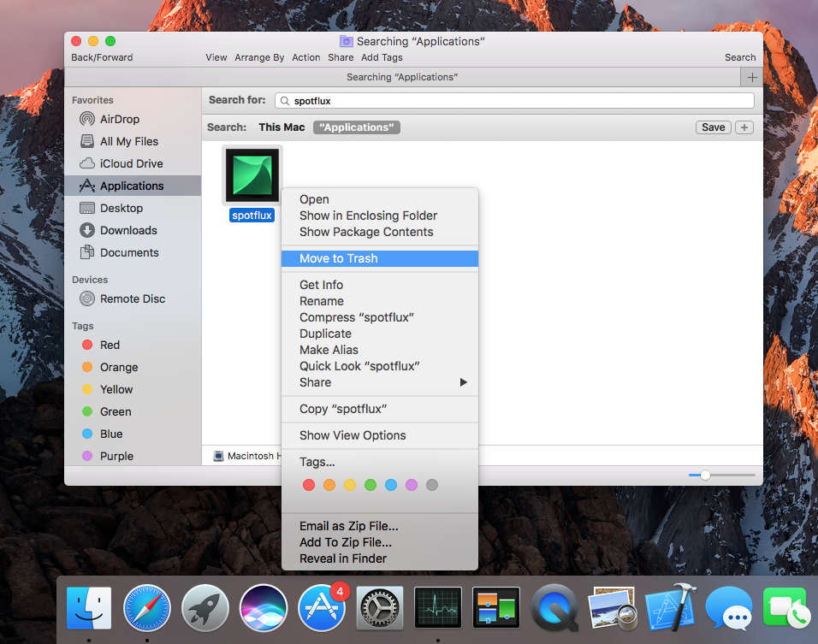Open a new tab with the plus button
818x644 pixels.
click(x=751, y=76)
